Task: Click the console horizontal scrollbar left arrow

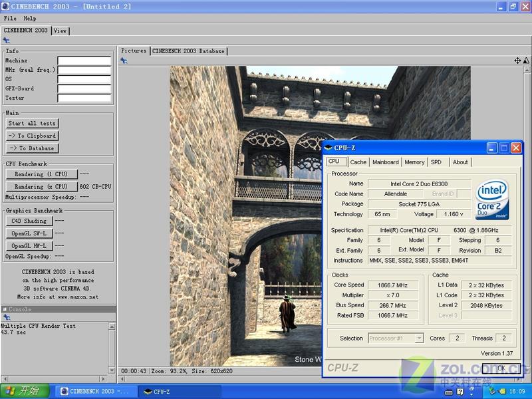Action: 5,378
